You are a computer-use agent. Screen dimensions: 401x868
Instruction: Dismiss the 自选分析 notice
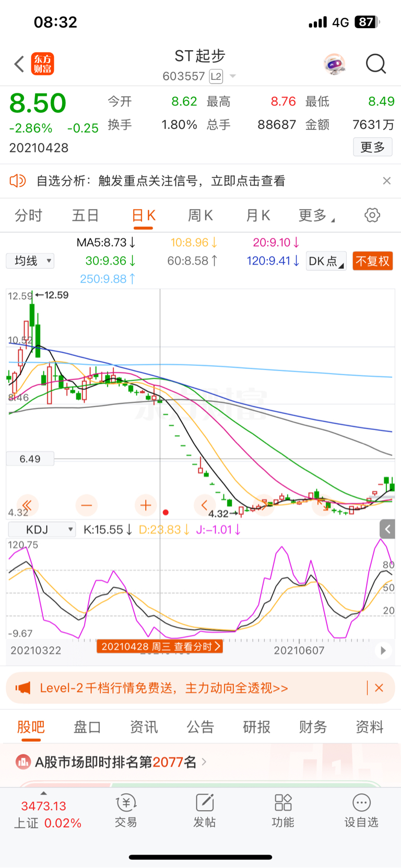[386, 181]
